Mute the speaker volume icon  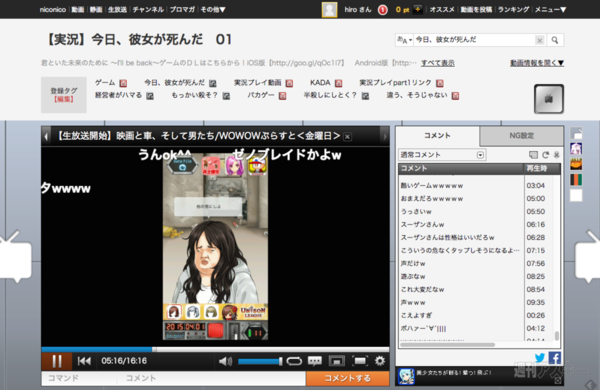coord(225,361)
